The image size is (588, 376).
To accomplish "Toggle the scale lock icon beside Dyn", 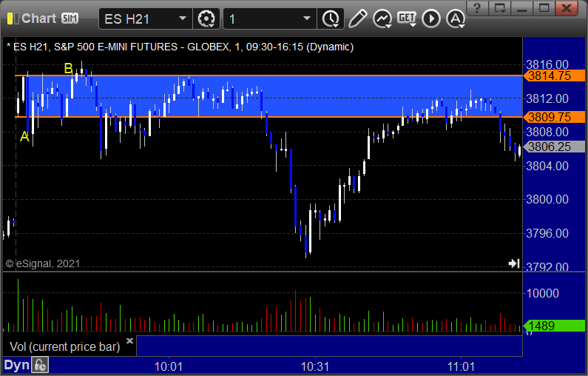I will coord(40,365).
